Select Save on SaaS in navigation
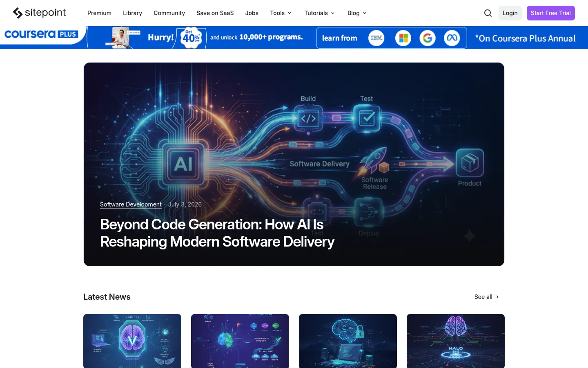The image size is (588, 368). pos(215,13)
